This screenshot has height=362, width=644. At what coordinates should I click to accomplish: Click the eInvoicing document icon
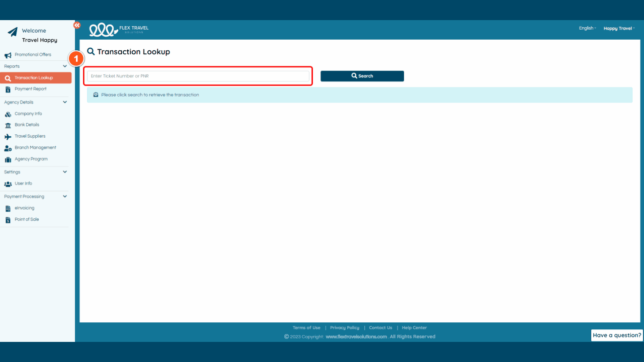pyautogui.click(x=8, y=208)
